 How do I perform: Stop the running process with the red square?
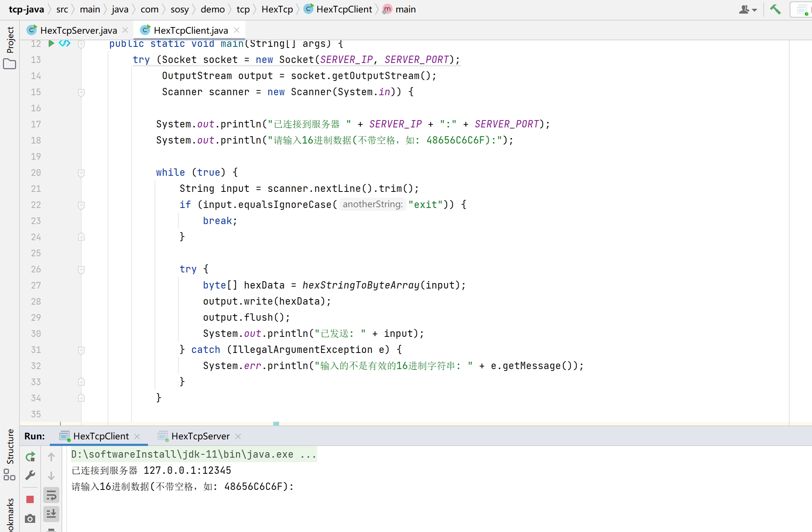(x=30, y=499)
